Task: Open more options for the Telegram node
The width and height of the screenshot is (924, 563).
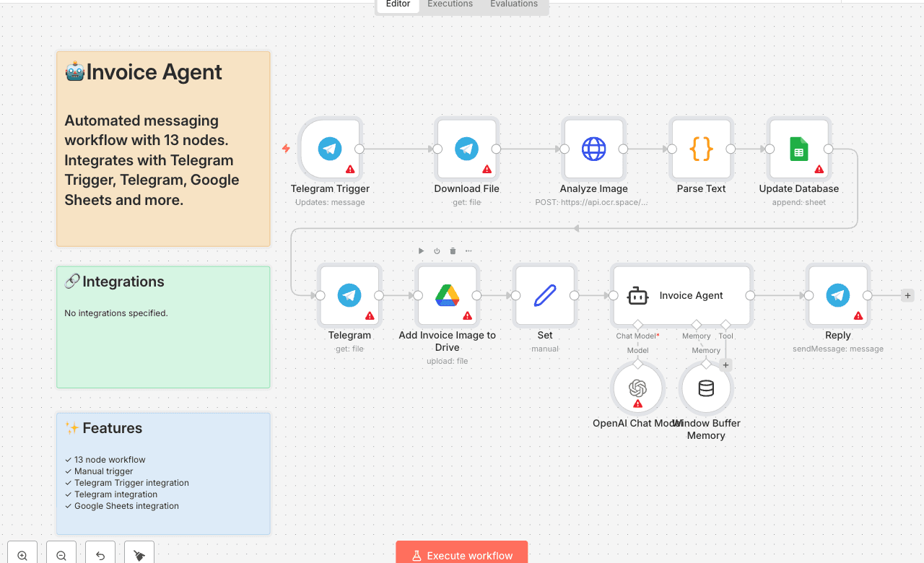Action: 468,250
